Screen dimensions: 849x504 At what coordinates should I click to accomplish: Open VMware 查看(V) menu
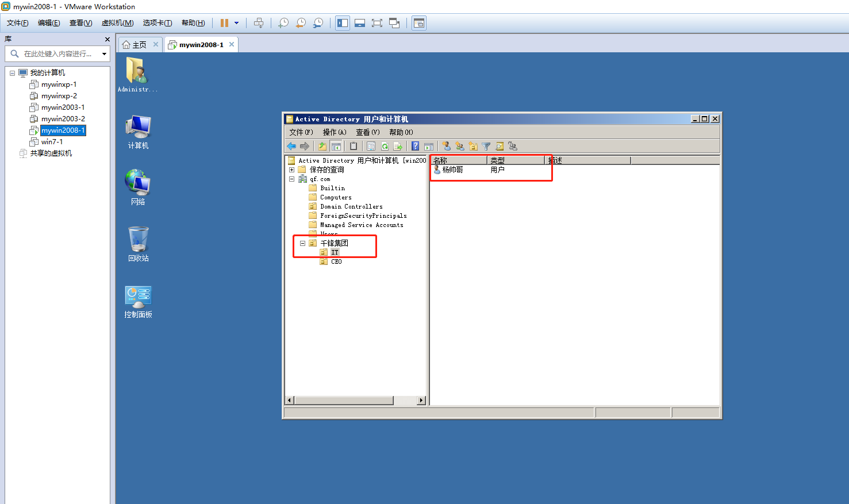(80, 23)
